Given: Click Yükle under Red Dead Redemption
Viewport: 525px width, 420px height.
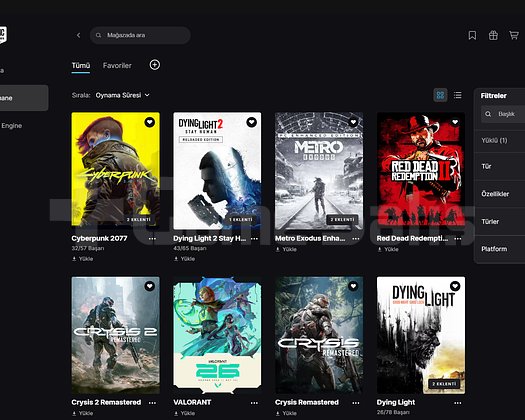Looking at the screenshot, I should pyautogui.click(x=388, y=249).
